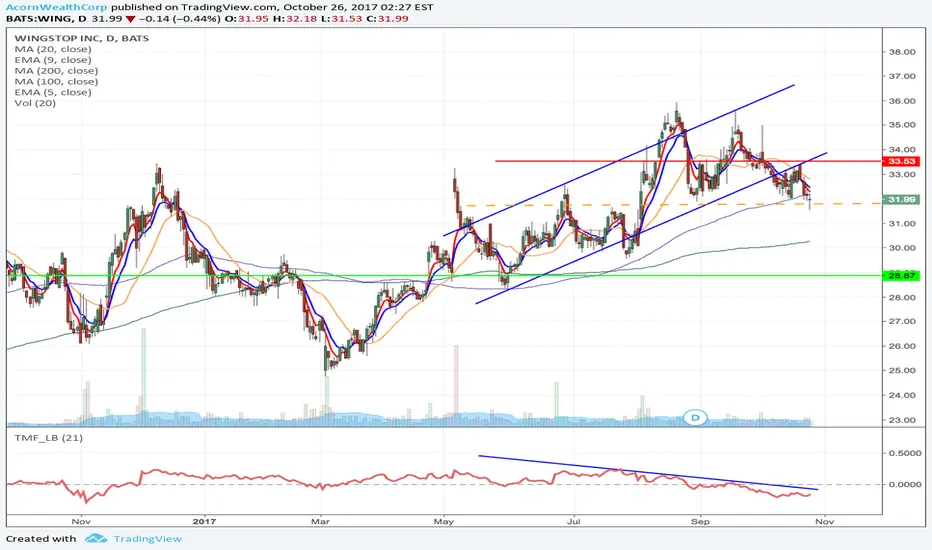This screenshot has height=550, width=932.
Task: Click the 0.0000 oscillator axis label
Action: tap(905, 485)
